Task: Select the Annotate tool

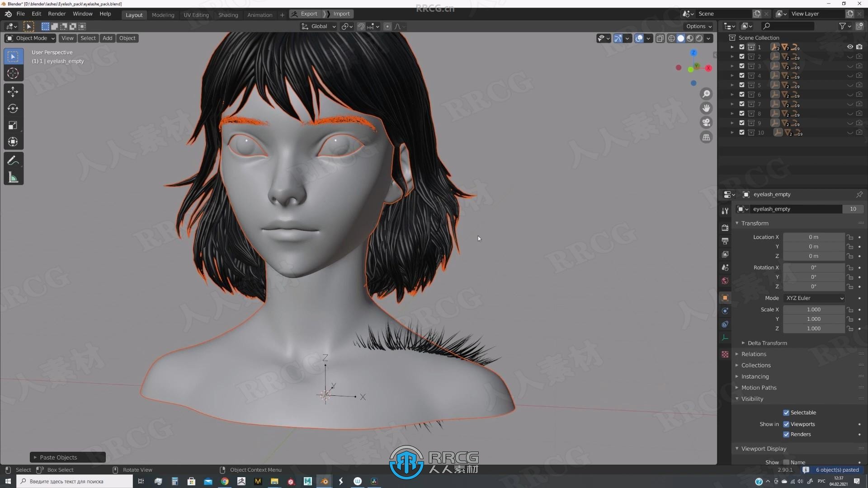Action: (13, 160)
